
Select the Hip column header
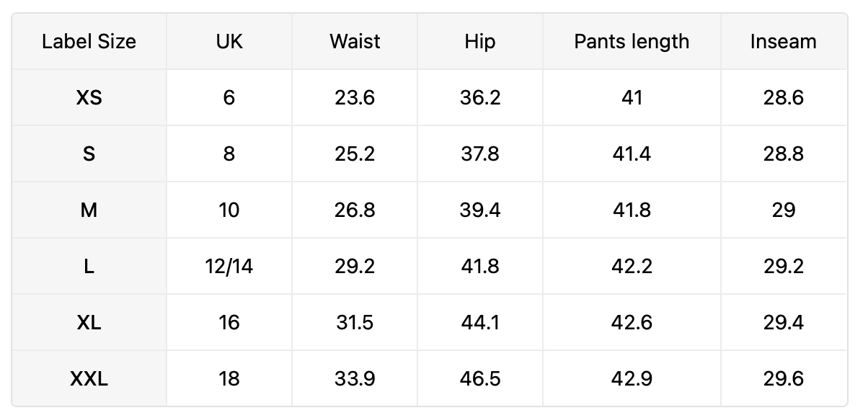[x=480, y=41]
